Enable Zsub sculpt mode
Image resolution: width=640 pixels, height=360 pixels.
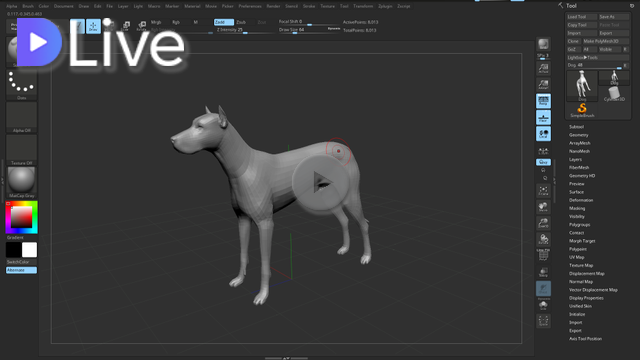(x=241, y=22)
